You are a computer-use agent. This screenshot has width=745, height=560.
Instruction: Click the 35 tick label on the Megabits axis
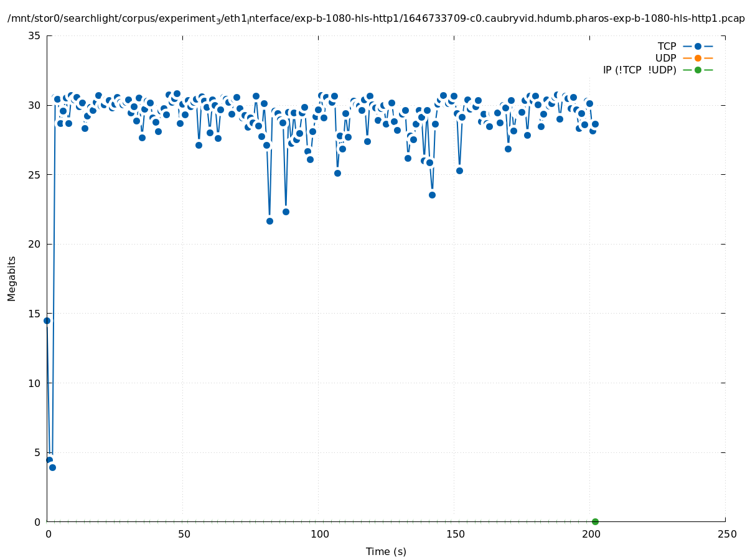(x=34, y=35)
